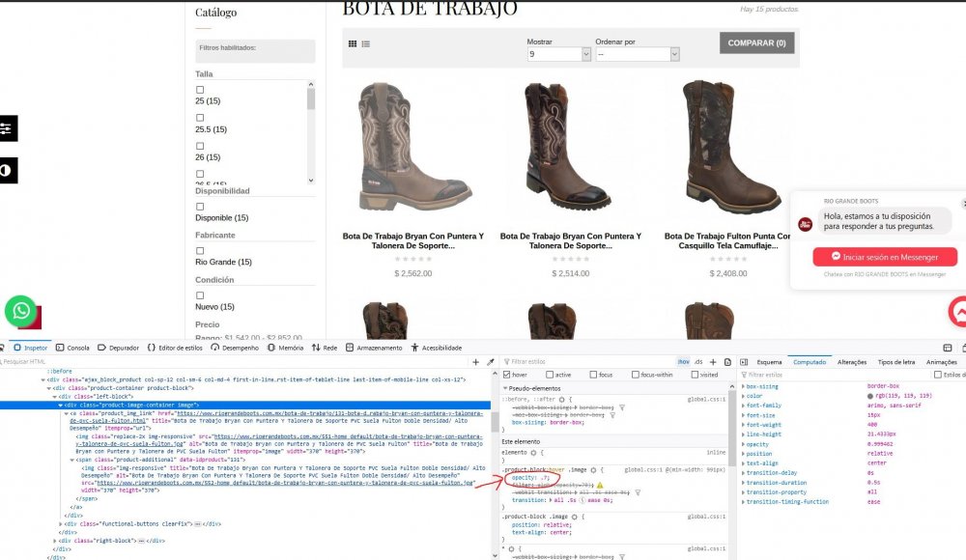
Task: Click rules pane vertical scrollbar thumb
Action: (x=732, y=428)
